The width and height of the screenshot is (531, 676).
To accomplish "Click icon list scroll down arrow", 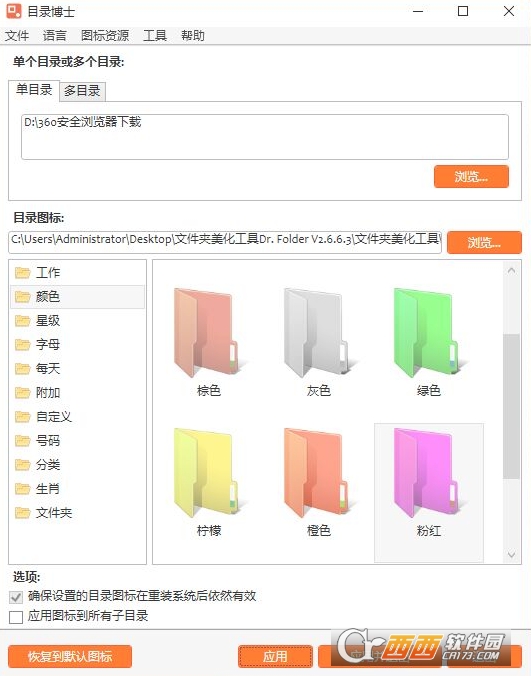I will pyautogui.click(x=512, y=554).
